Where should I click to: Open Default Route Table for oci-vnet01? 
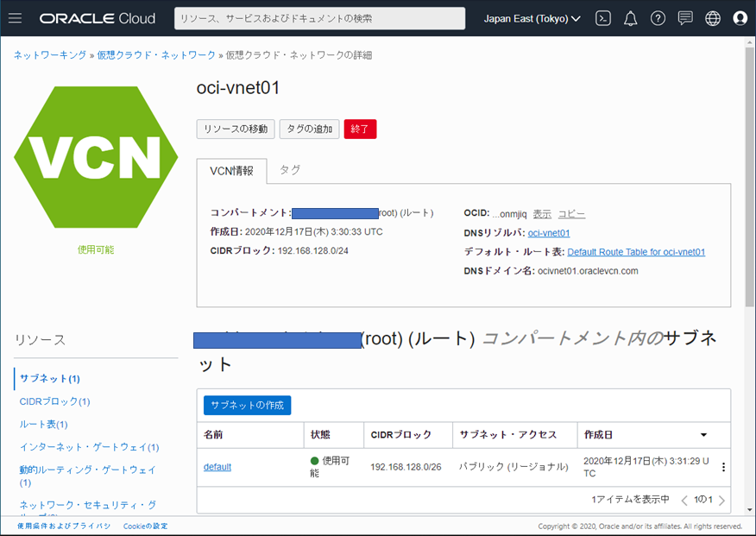pyautogui.click(x=636, y=252)
